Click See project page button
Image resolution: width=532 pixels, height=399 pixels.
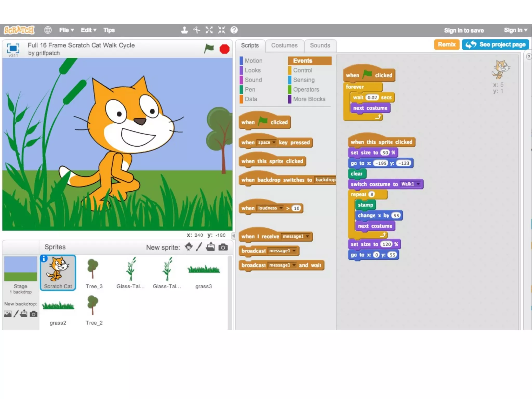click(495, 44)
